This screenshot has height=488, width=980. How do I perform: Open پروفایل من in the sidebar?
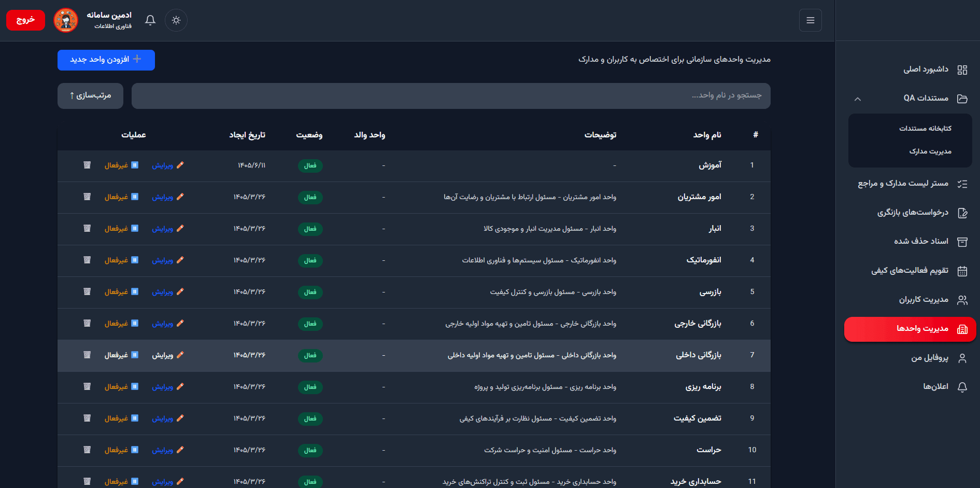click(x=907, y=358)
